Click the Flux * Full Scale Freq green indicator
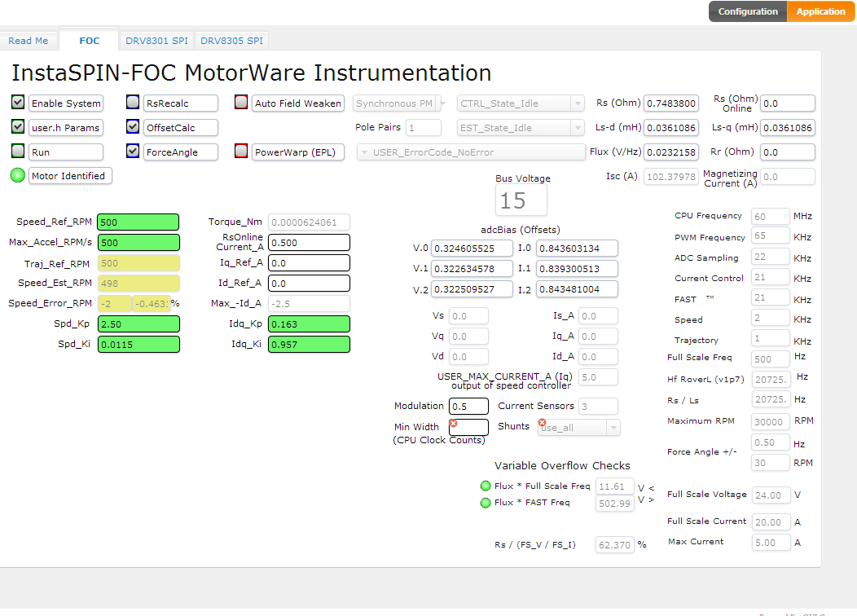Screen dimensions: 857x616 486,486
